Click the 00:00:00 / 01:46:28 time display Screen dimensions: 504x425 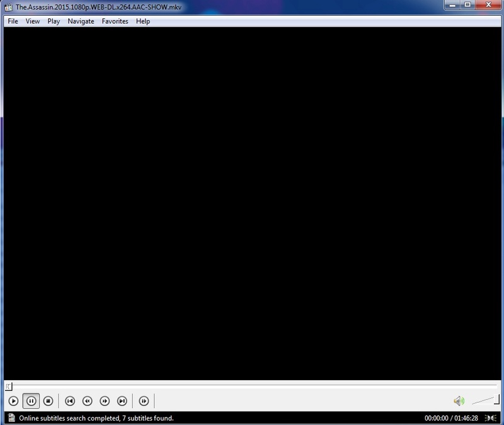coord(451,418)
